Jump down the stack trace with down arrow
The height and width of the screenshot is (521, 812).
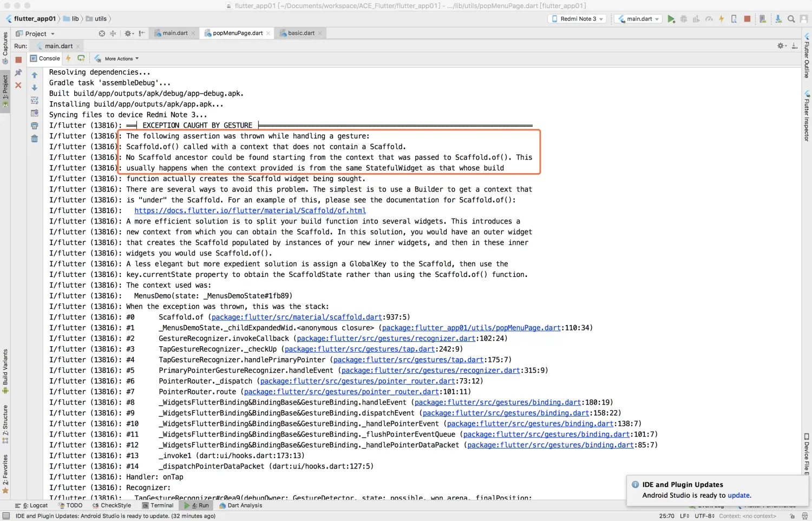coord(35,88)
